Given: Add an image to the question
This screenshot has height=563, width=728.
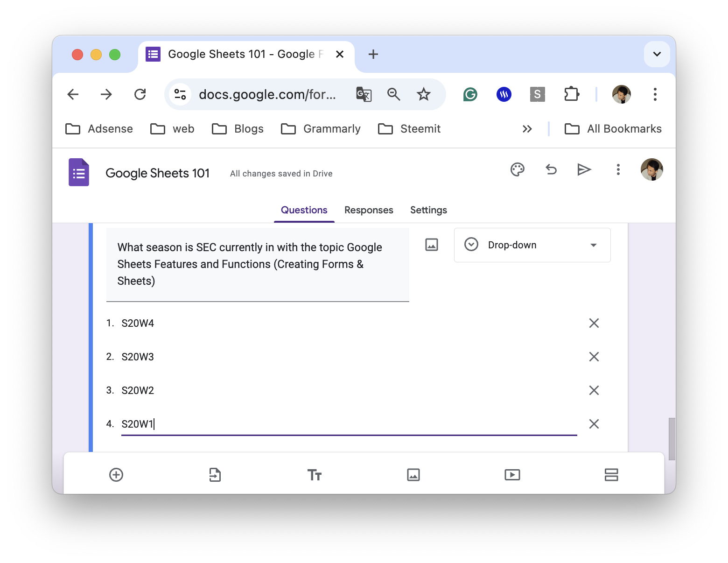Looking at the screenshot, I should pyautogui.click(x=432, y=245).
